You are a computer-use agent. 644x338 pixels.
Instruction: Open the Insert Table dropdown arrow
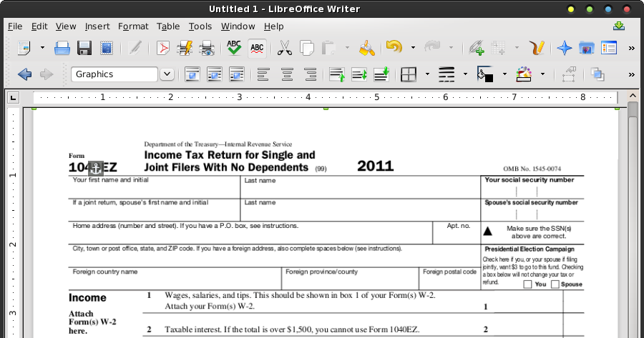tap(517, 48)
